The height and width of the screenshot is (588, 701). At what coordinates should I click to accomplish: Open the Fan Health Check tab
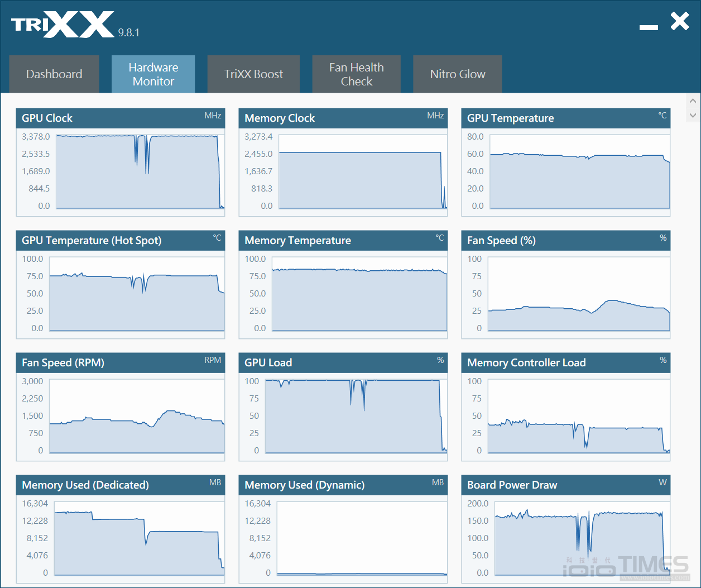(x=356, y=74)
